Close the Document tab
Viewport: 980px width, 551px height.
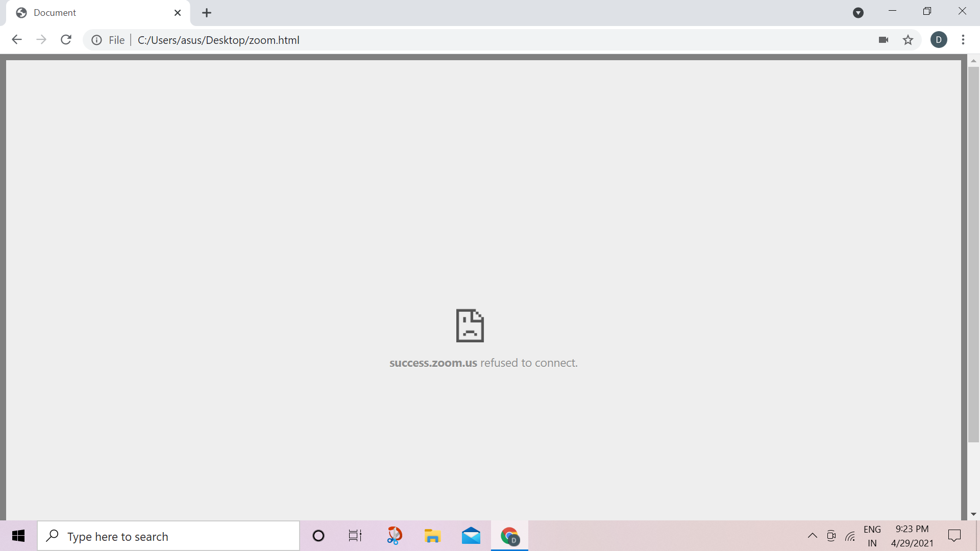[x=178, y=13]
